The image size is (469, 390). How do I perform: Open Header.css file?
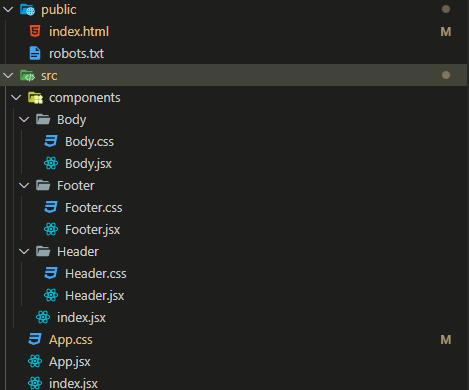pyautogui.click(x=96, y=274)
